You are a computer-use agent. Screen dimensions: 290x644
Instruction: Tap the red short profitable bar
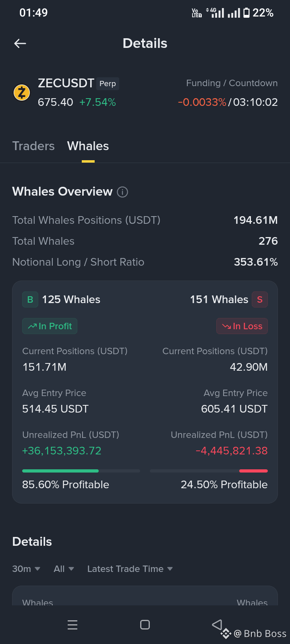253,471
